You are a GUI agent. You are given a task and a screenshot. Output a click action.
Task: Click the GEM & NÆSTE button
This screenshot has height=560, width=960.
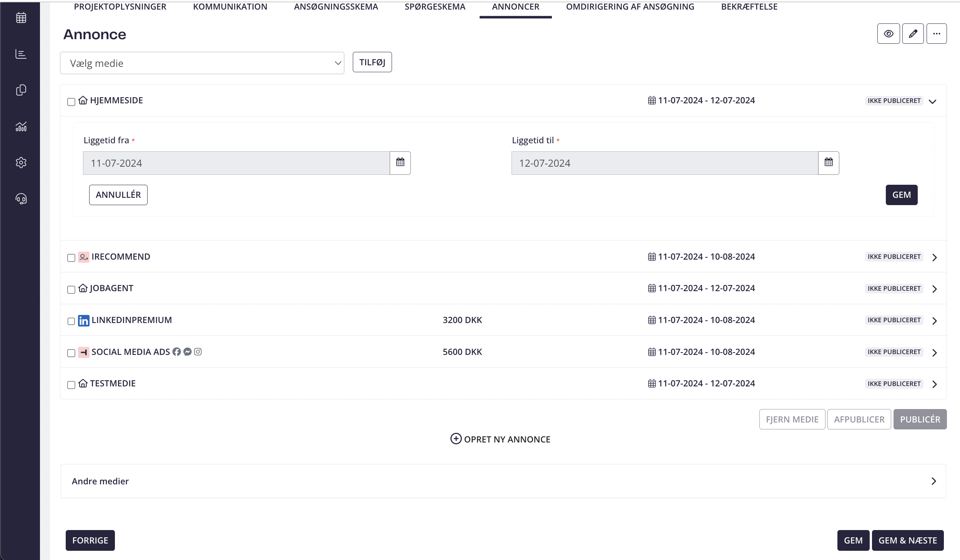(x=908, y=540)
